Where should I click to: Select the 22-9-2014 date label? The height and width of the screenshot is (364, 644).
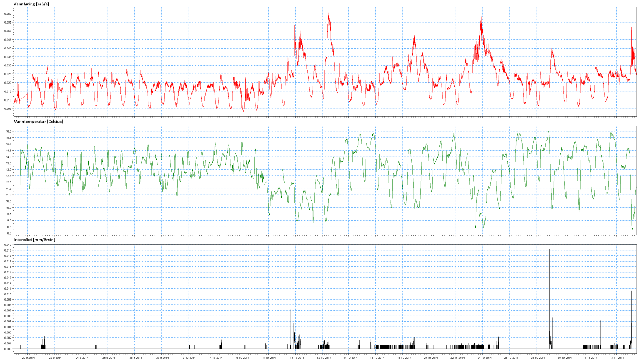pos(55,357)
